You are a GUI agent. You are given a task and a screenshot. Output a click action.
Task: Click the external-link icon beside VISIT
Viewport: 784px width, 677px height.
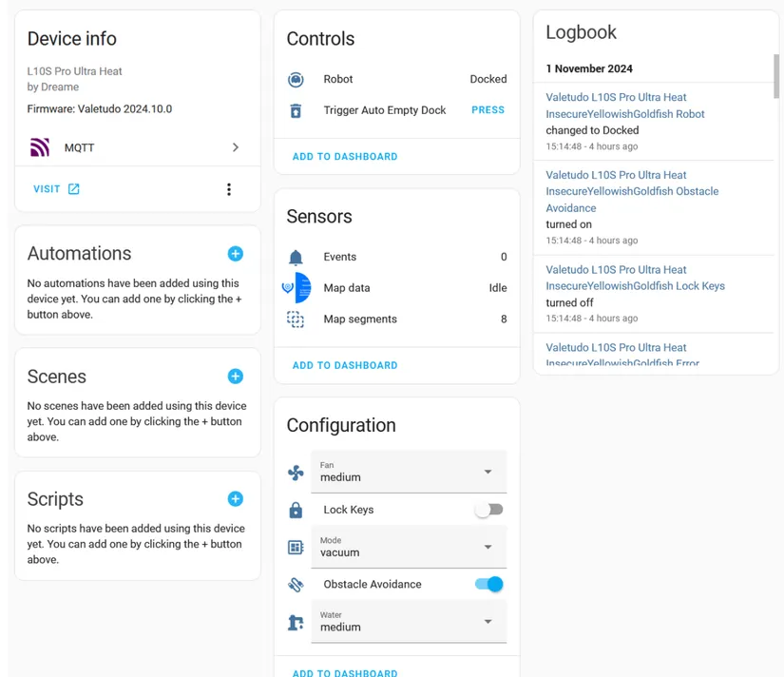click(73, 188)
